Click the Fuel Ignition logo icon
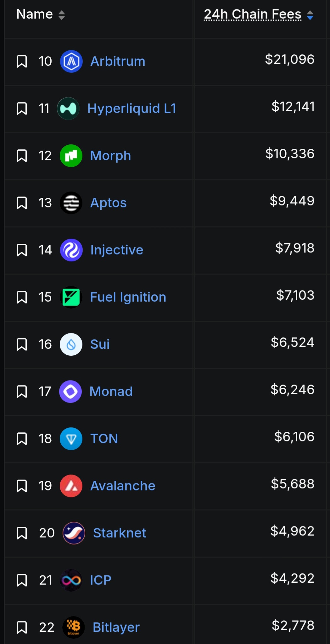Viewport: 330px width, 644px height. click(x=71, y=297)
